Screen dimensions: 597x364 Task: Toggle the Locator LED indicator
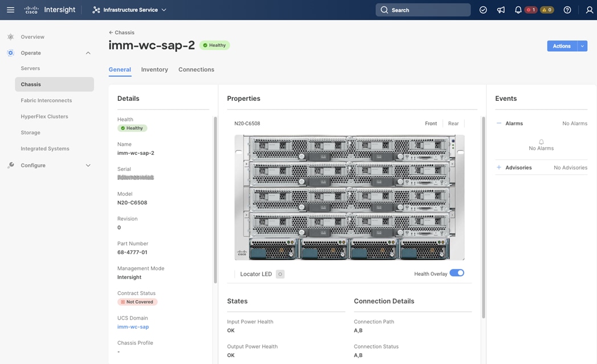coord(280,274)
